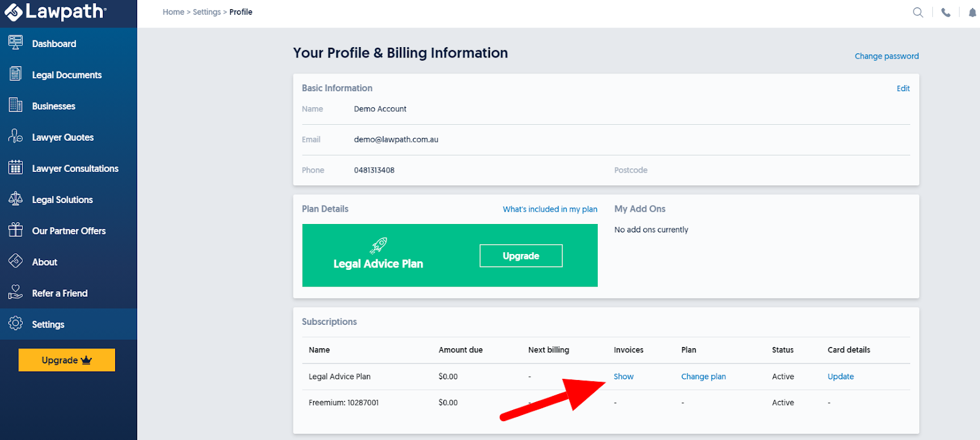Click the Amount due column header
This screenshot has height=440, width=980.
click(x=461, y=350)
